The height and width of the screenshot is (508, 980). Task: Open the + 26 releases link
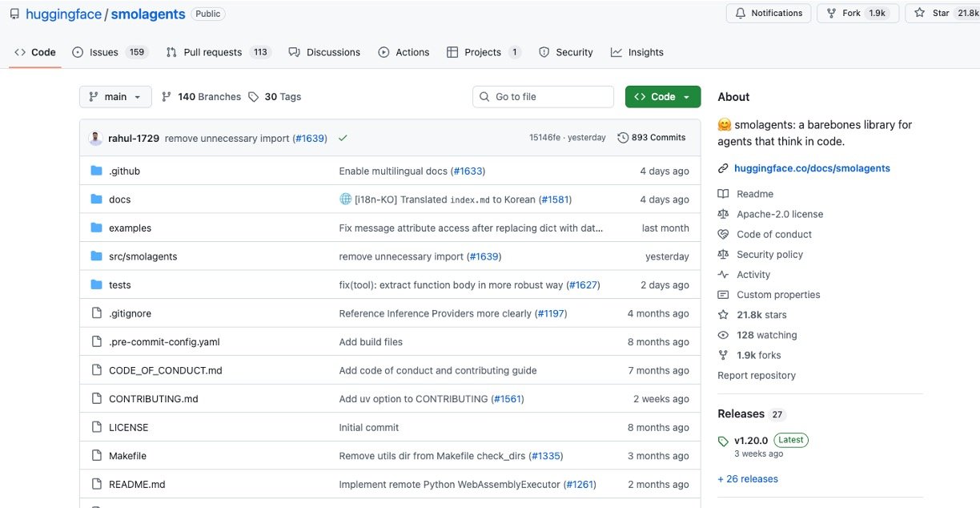747,479
